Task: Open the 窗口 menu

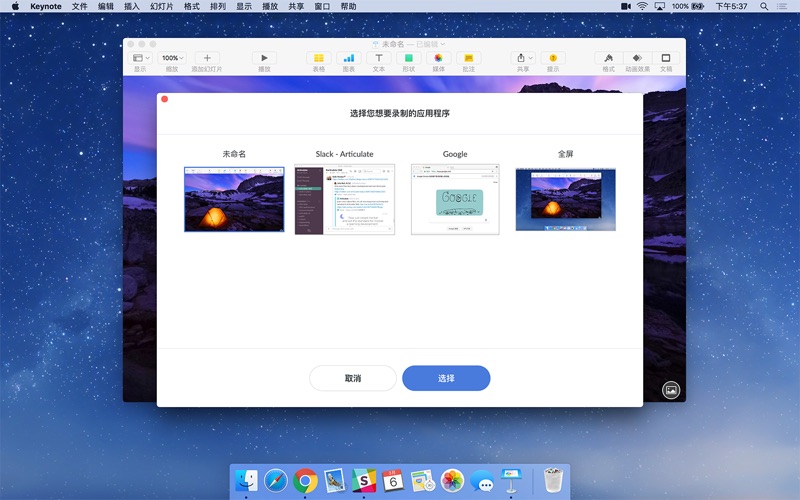Action: (x=322, y=6)
